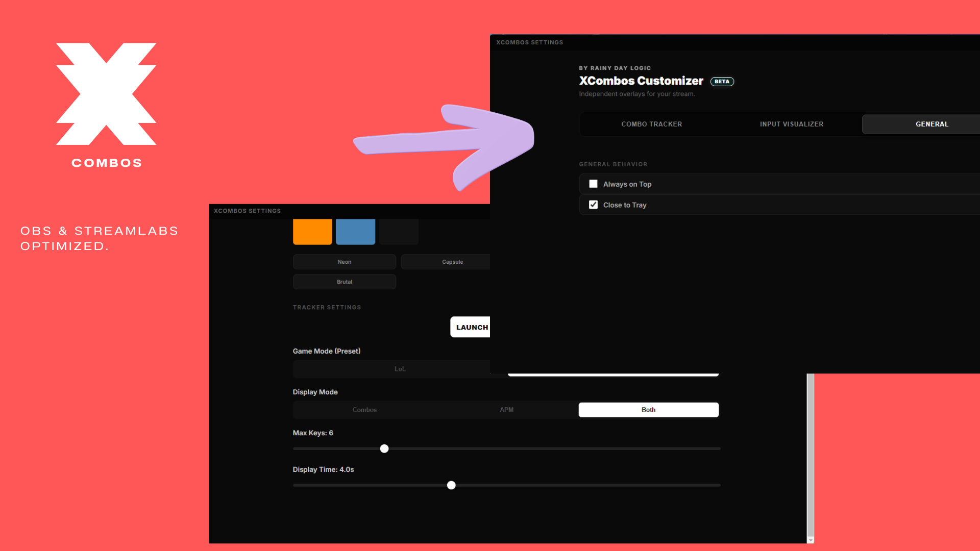The width and height of the screenshot is (980, 551).
Task: Click the 'Display Time: 4.0s' label
Action: [x=323, y=469]
